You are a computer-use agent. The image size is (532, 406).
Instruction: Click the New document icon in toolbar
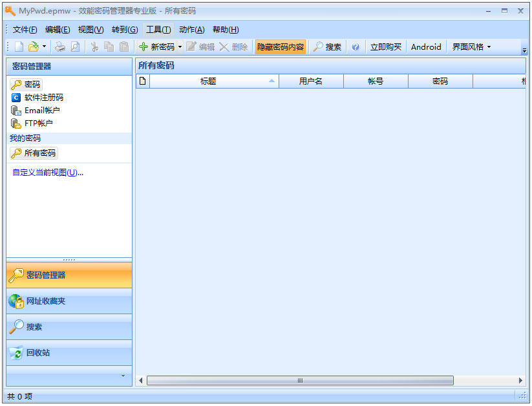(19, 47)
